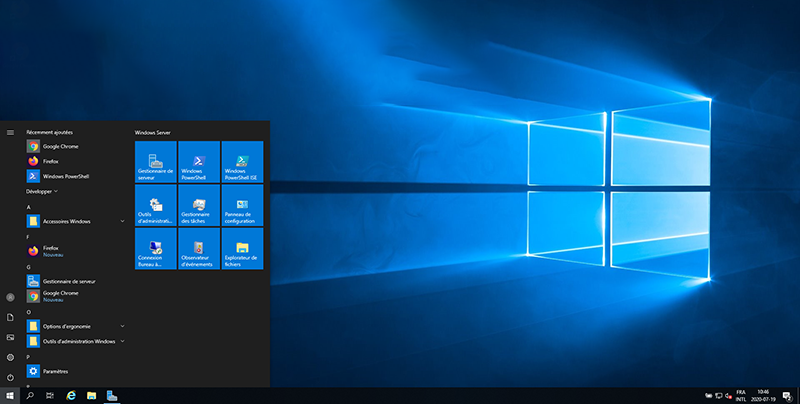Open Paramètres in the app list
This screenshot has height=404, width=800.
tap(76, 371)
